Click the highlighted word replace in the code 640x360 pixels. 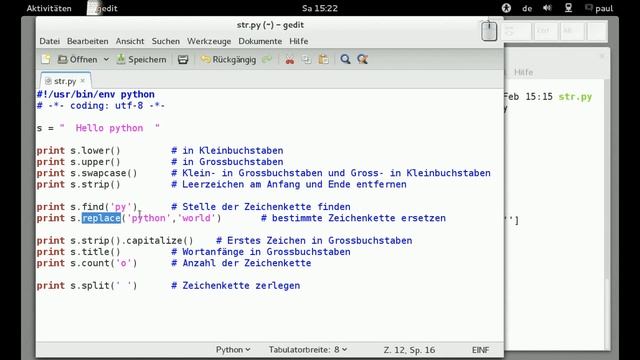(x=101, y=218)
